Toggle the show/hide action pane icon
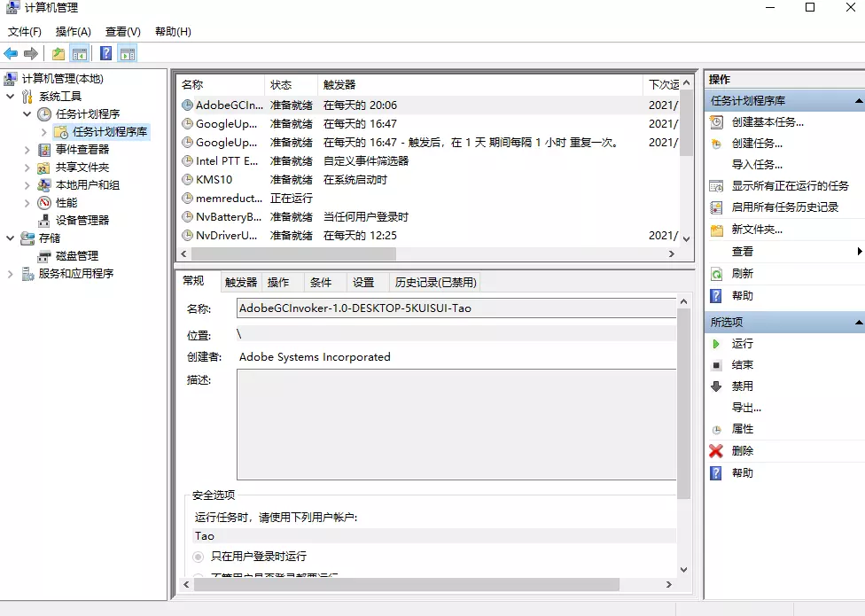This screenshot has height=616, width=865. pos(128,53)
